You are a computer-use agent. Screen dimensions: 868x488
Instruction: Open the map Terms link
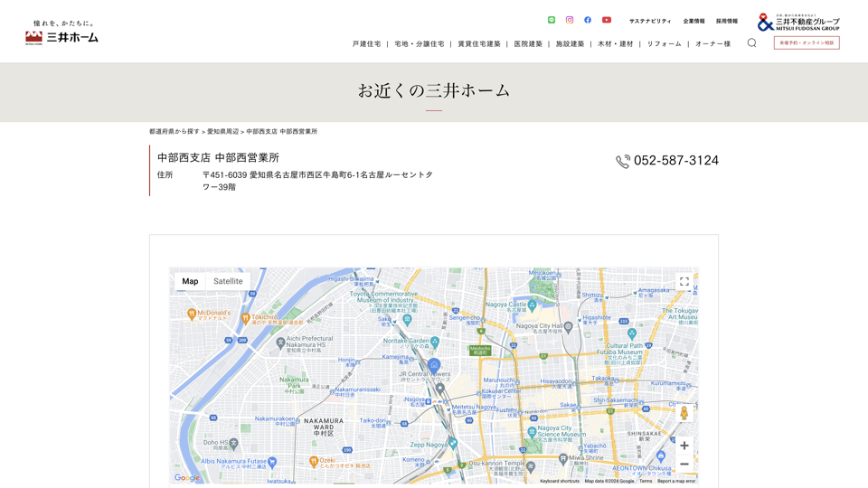646,482
